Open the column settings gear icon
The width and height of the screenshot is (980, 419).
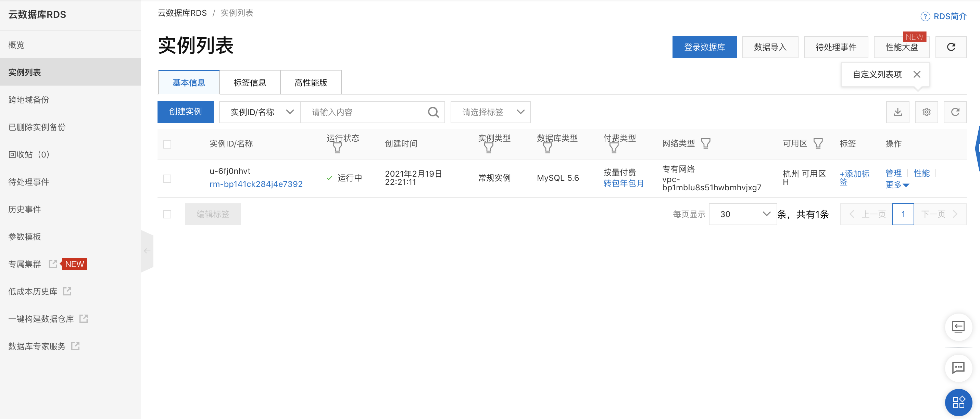coord(926,112)
